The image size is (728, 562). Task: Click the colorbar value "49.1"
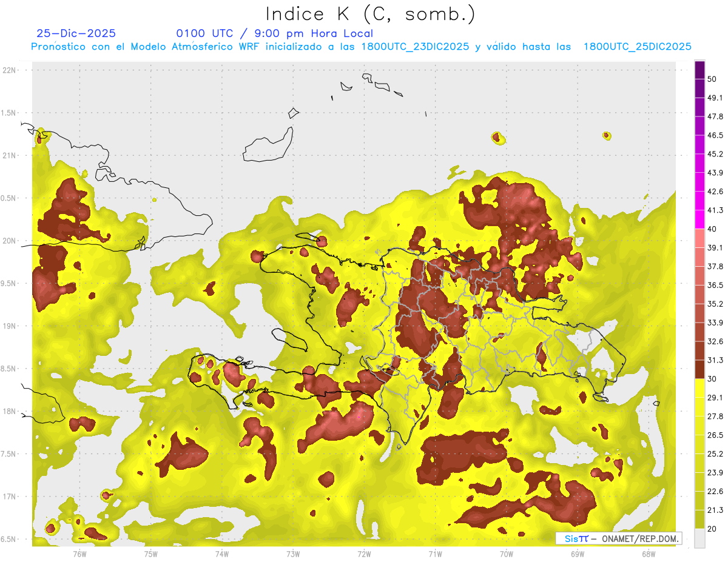(715, 98)
